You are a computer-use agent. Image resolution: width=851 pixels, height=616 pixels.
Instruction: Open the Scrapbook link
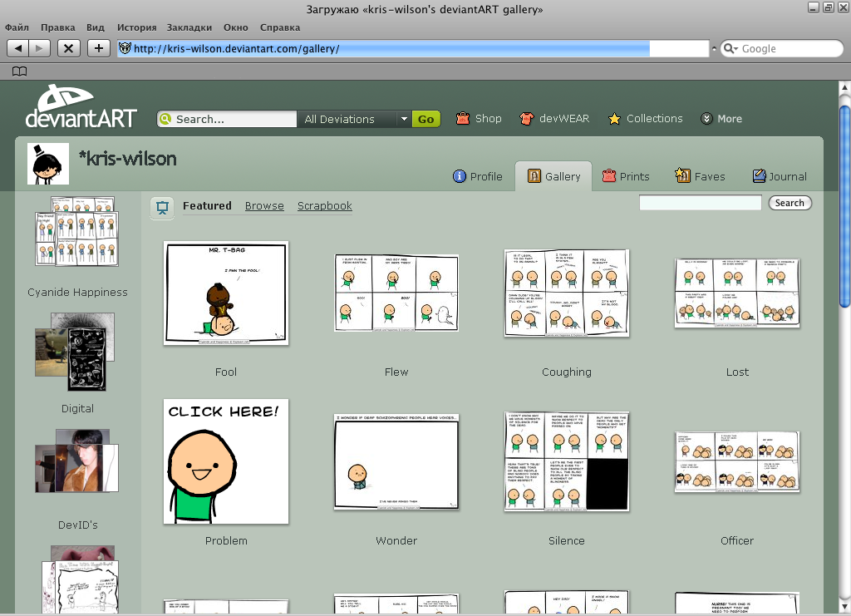[325, 205]
